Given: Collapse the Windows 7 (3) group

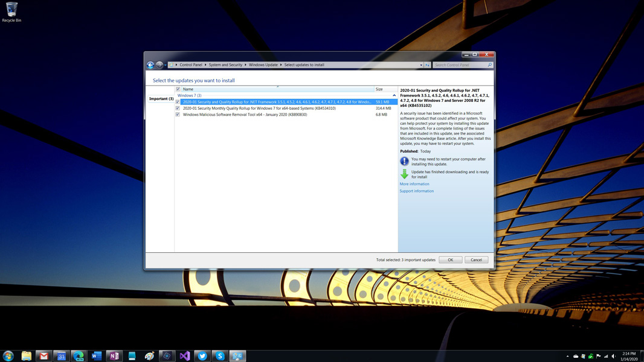Looking at the screenshot, I should pos(394,95).
